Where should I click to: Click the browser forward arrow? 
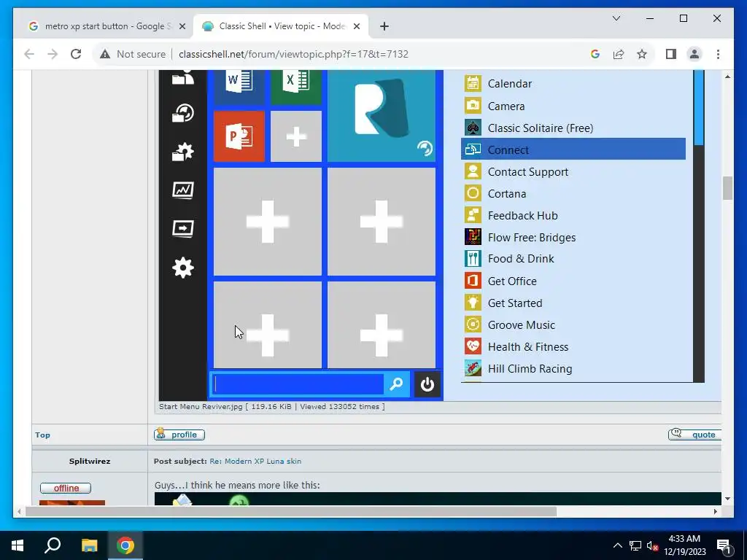click(x=53, y=54)
